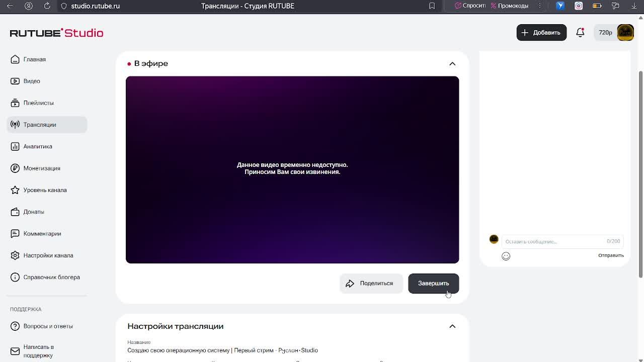644x362 pixels.
Task: Open the passwords key icon in toolbar
Action: coord(615,6)
